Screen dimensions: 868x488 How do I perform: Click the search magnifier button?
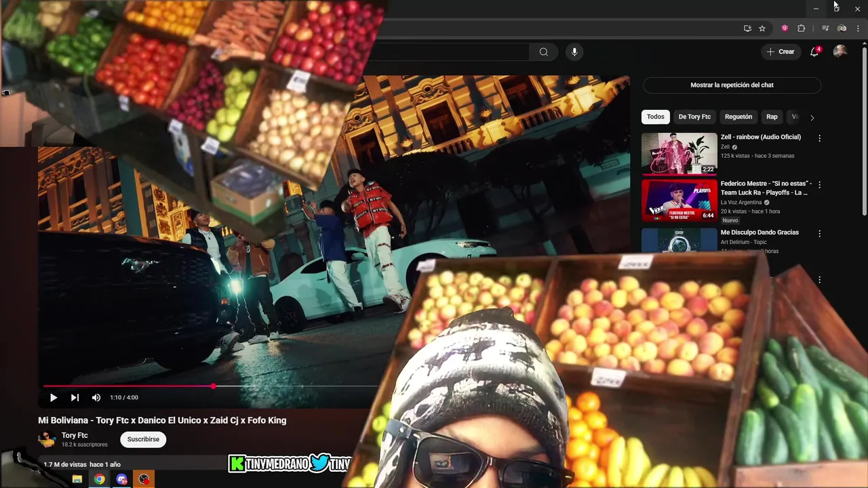pyautogui.click(x=544, y=52)
